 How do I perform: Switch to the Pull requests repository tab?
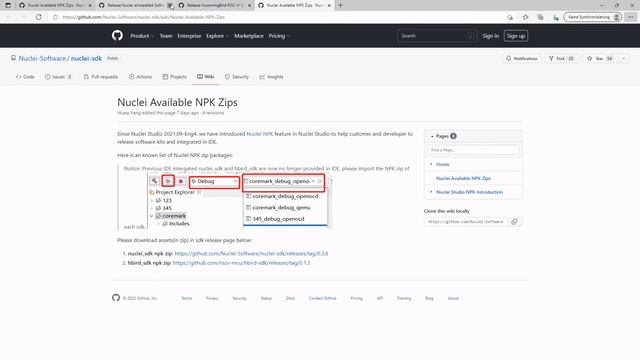pyautogui.click(x=101, y=77)
